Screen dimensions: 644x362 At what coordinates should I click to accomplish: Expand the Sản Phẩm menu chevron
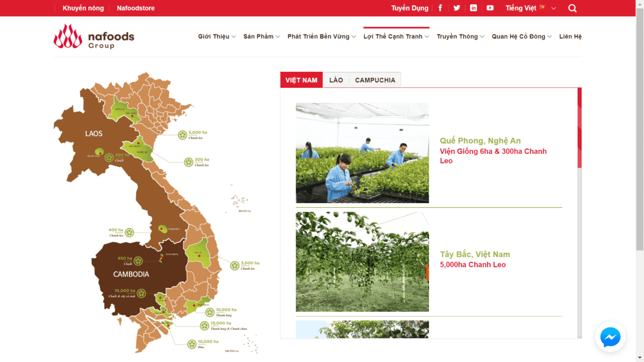pyautogui.click(x=278, y=37)
